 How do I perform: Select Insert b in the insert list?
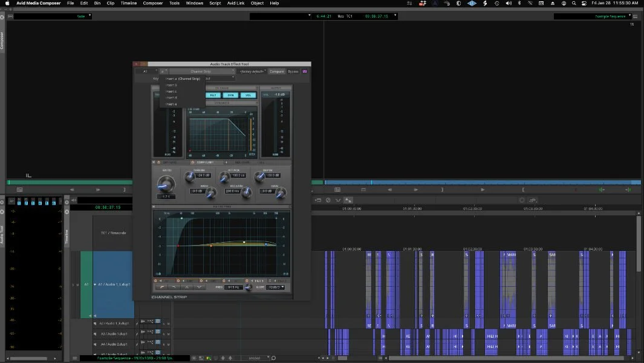coord(183,85)
